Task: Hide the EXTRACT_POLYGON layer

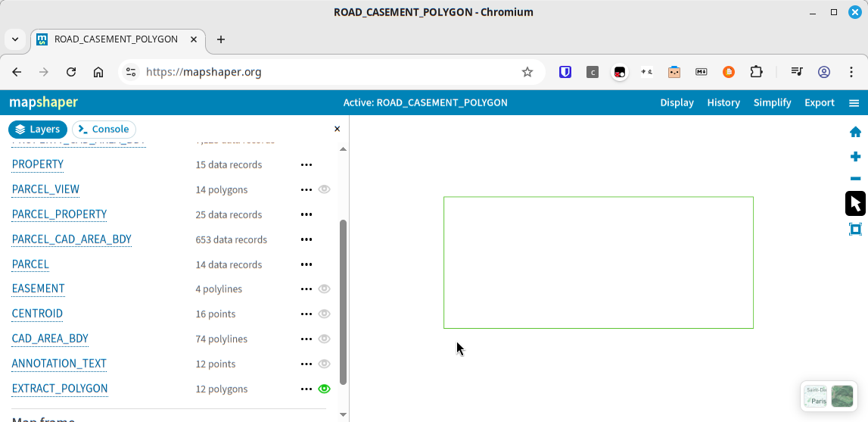Action: click(x=325, y=389)
